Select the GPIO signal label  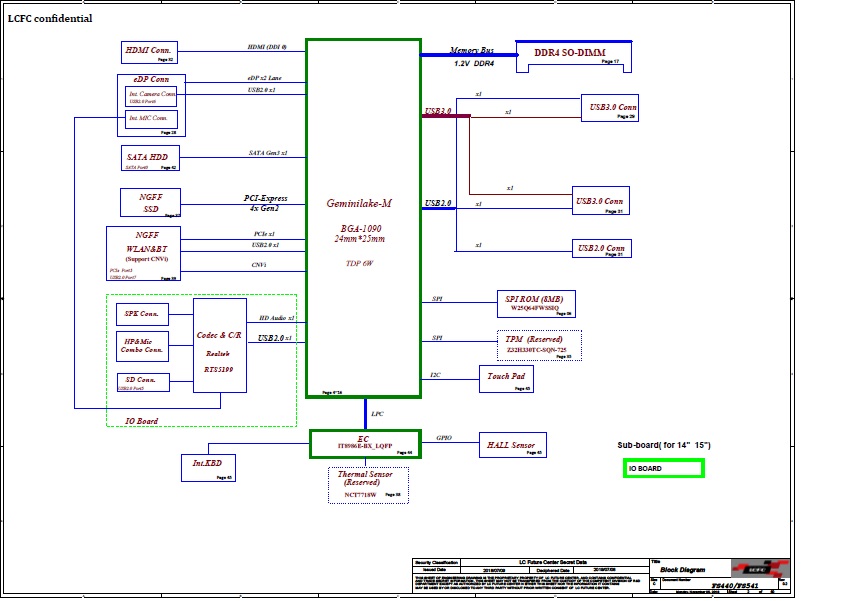pyautogui.click(x=444, y=438)
